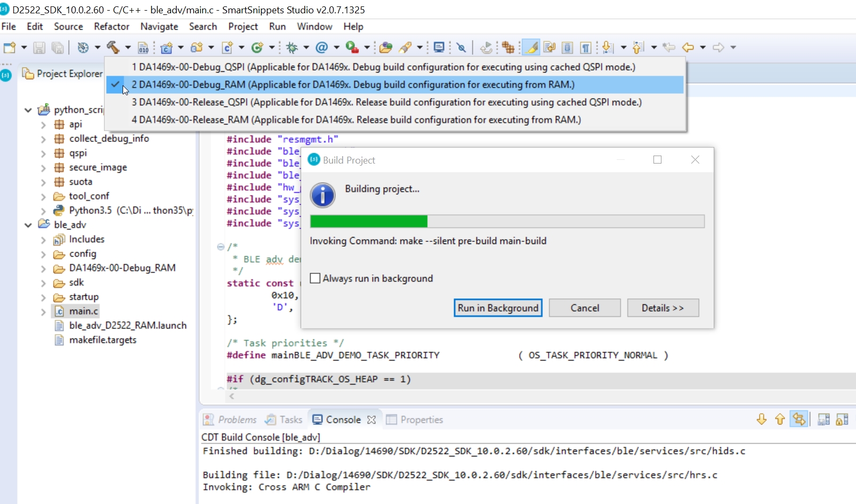
Task: Open dropdown arrow next to Build hammer
Action: (x=128, y=47)
